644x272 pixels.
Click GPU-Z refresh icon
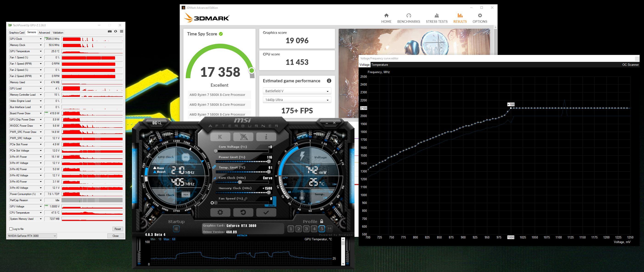[x=115, y=31]
